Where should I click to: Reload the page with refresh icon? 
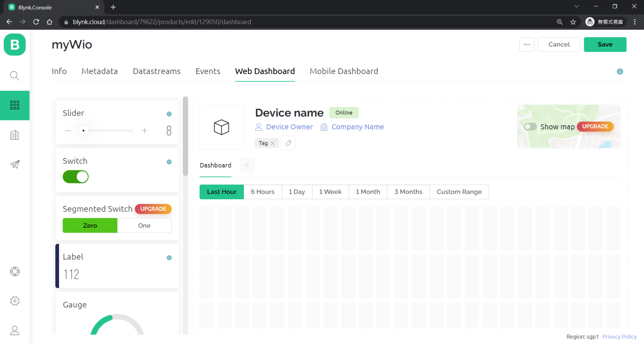(36, 22)
